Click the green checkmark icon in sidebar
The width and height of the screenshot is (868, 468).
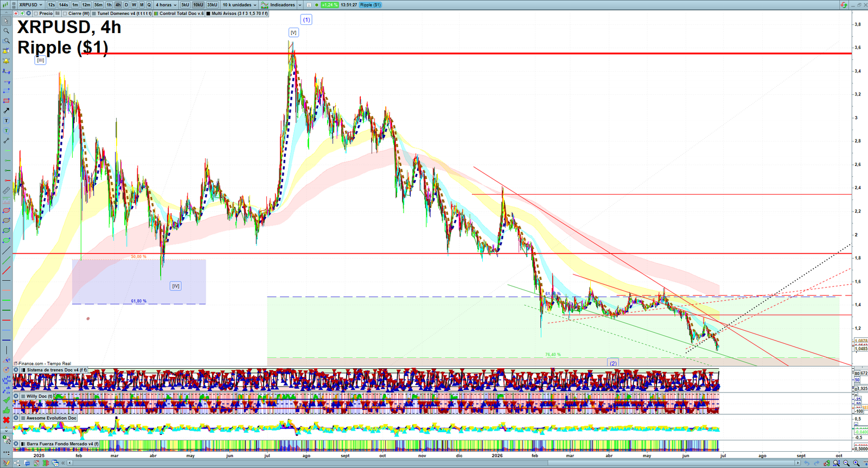7,400
